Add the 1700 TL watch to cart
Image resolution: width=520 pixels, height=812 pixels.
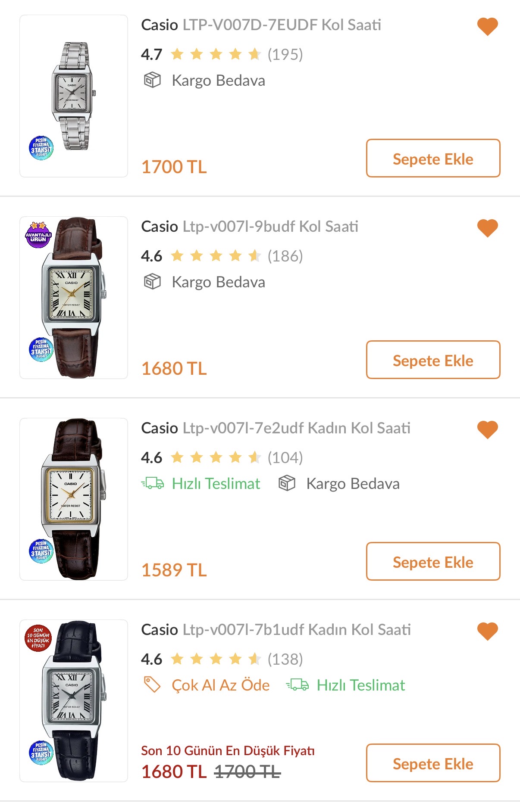433,158
